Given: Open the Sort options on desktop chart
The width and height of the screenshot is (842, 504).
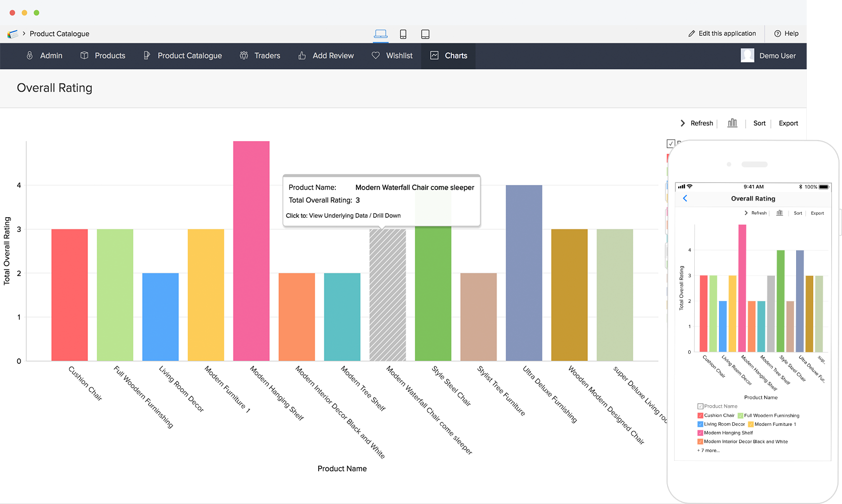Looking at the screenshot, I should (759, 123).
